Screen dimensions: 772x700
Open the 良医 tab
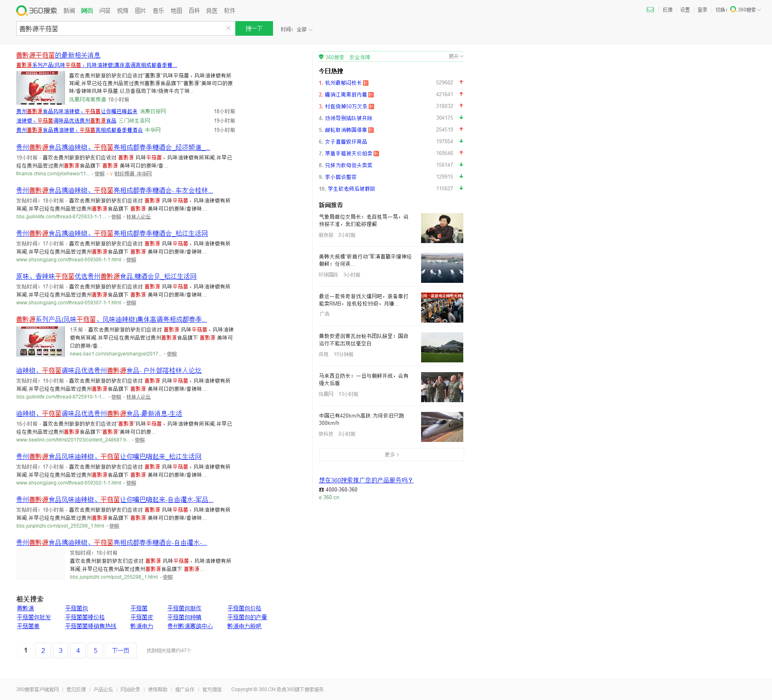(212, 11)
